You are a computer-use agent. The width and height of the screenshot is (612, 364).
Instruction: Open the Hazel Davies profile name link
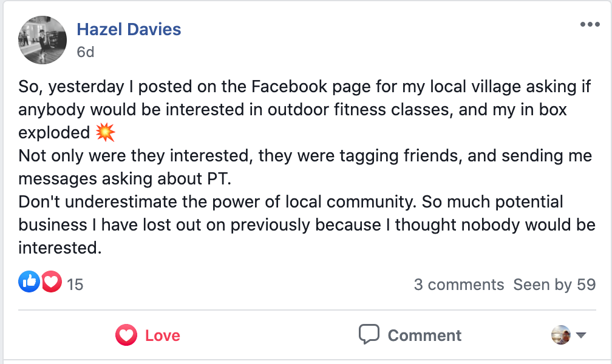(129, 29)
